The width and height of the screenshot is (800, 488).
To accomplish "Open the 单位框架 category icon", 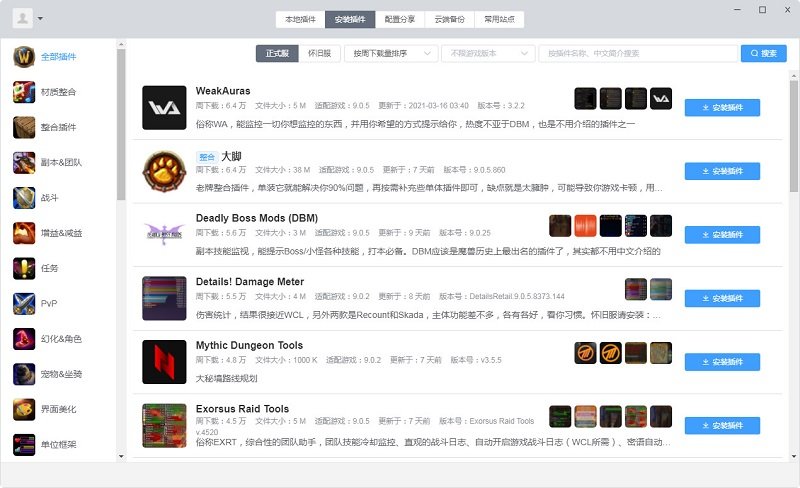I will pos(24,444).
